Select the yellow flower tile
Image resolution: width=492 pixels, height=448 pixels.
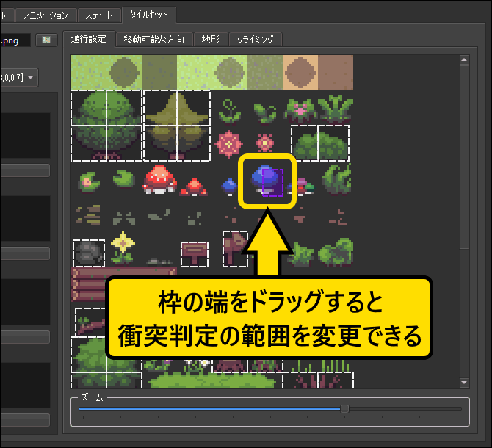123,248
